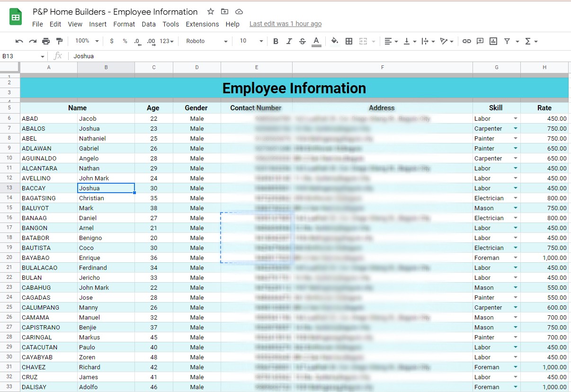Image resolution: width=571 pixels, height=392 pixels.
Task: Open the Help menu
Action: tap(232, 24)
